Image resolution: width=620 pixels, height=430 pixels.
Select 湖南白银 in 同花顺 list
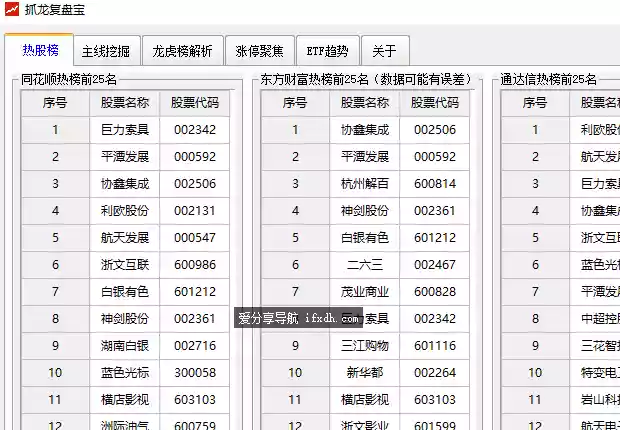(x=125, y=345)
